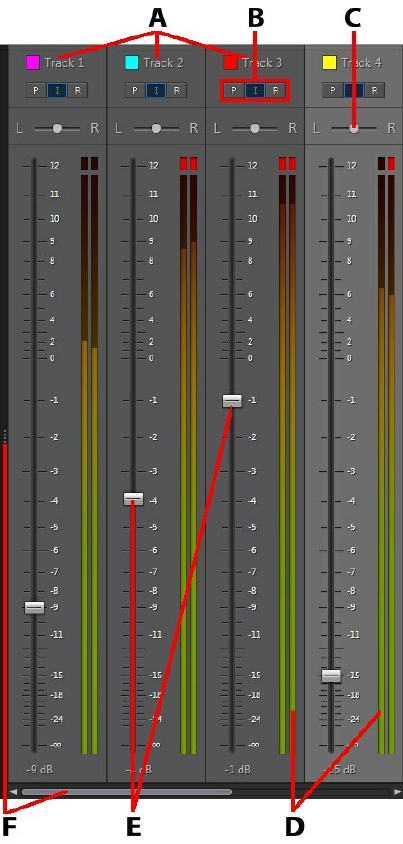Click the horizontal scrollbar right arrow
The height and width of the screenshot is (844, 403).
pyautogui.click(x=397, y=792)
